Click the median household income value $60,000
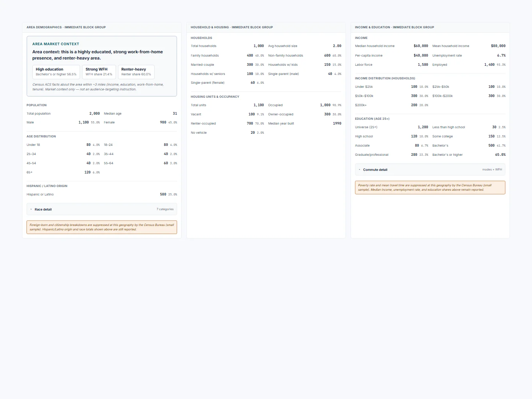Screen dimensions: 532x399 (421, 46)
